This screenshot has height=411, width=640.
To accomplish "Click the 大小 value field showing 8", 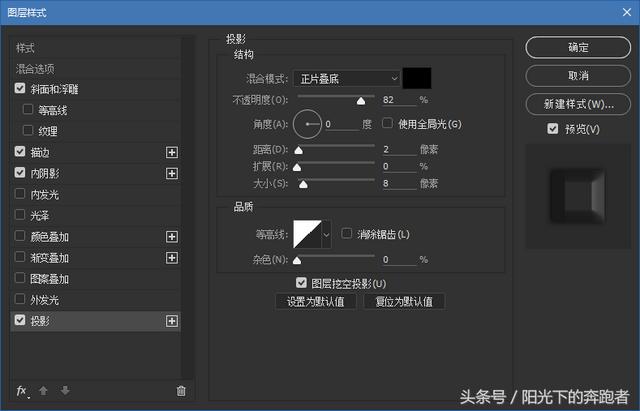I will (399, 184).
